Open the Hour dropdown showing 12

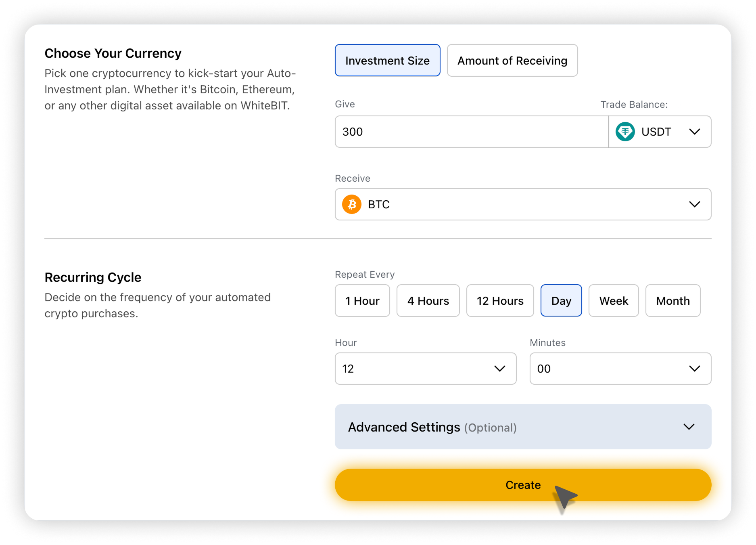[x=425, y=369]
